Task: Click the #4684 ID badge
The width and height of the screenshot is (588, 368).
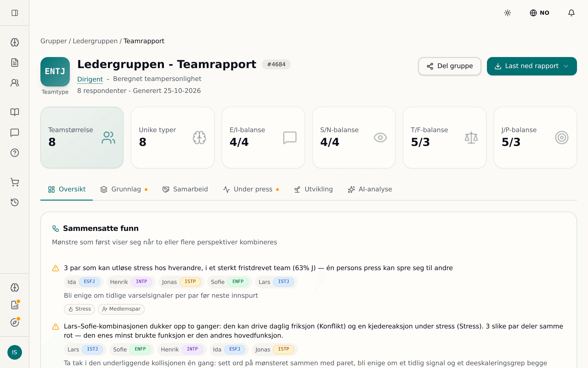Action: [276, 64]
